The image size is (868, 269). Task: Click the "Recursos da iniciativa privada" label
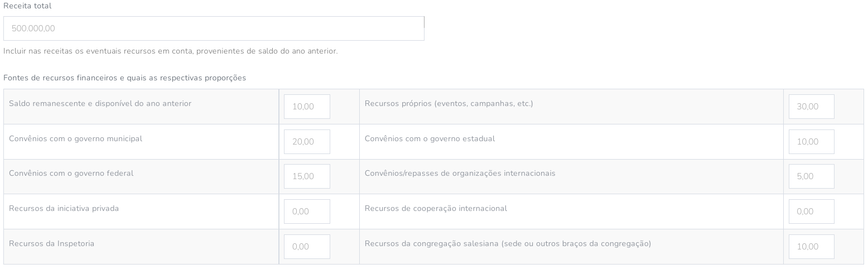pyautogui.click(x=64, y=209)
